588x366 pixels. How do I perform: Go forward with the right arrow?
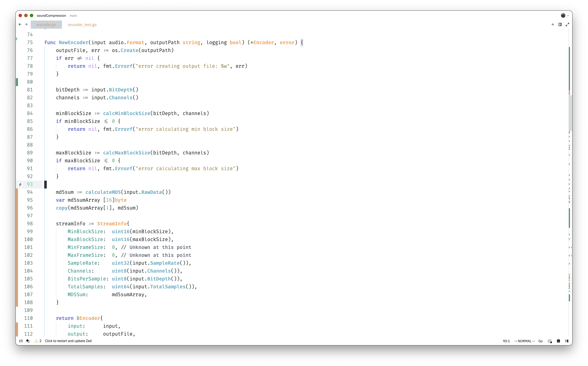coord(26,24)
